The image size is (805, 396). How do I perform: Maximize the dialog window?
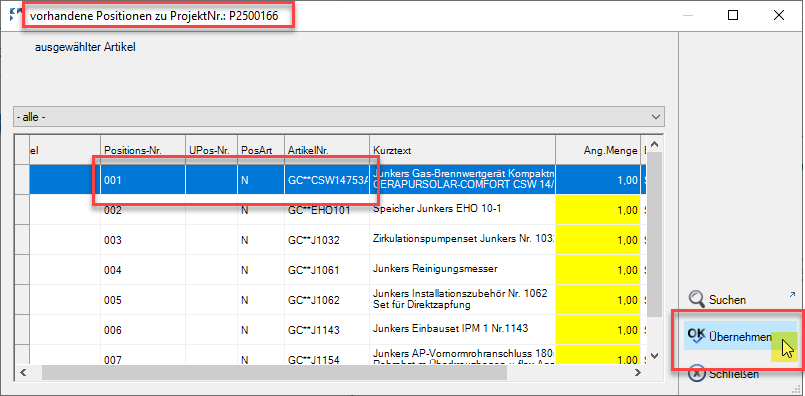733,15
